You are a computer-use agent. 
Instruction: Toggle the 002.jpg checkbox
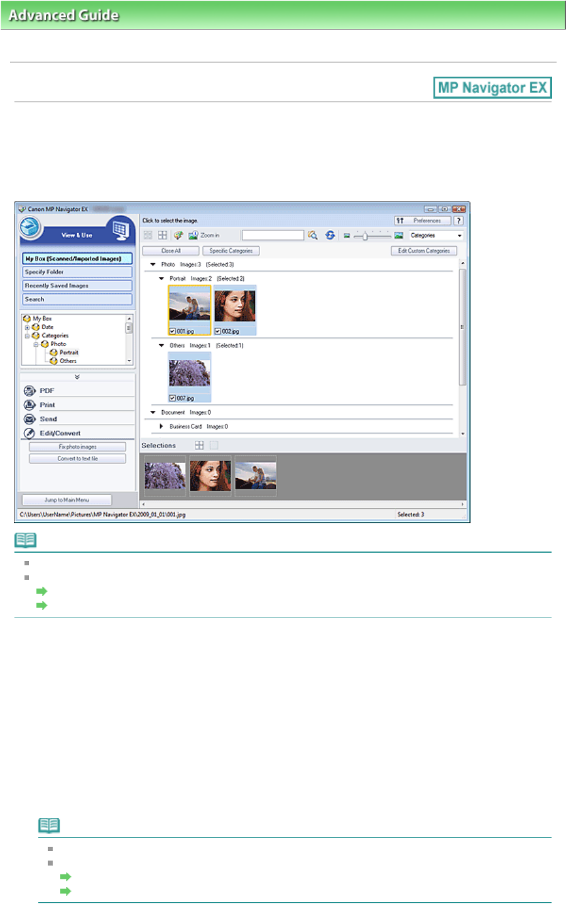click(218, 331)
